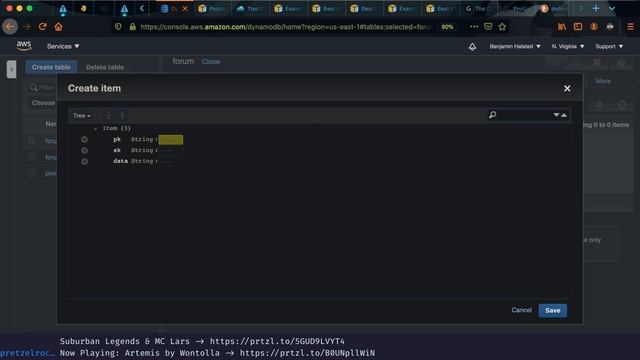Screen dimensions: 640x360
Task: Select the pk attribute name
Action: pos(117,140)
